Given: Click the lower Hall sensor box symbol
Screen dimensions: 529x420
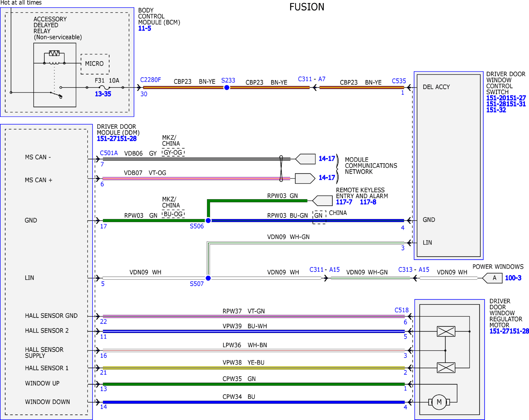Looking at the screenshot, I should click(x=446, y=368).
